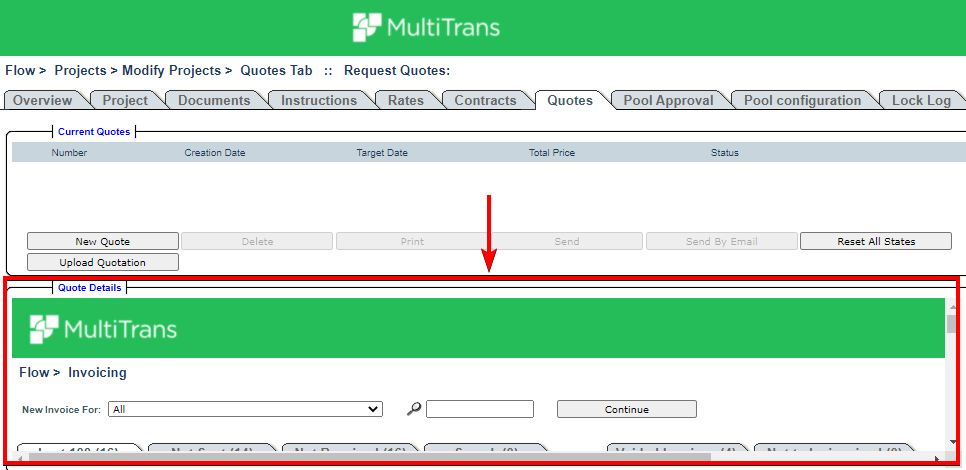Click the Upload Quotation button
The height and width of the screenshot is (470, 966).
[103, 262]
